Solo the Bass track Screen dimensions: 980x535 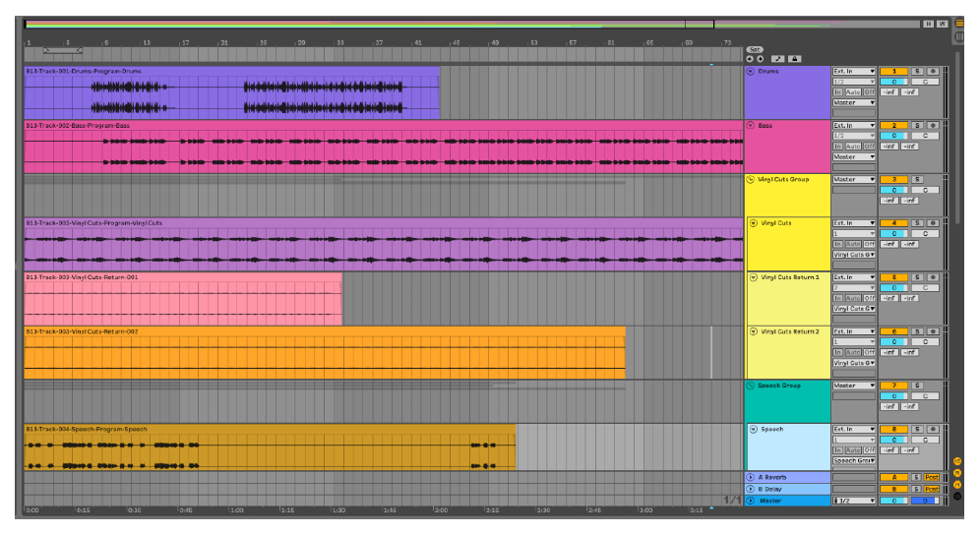tap(917, 126)
